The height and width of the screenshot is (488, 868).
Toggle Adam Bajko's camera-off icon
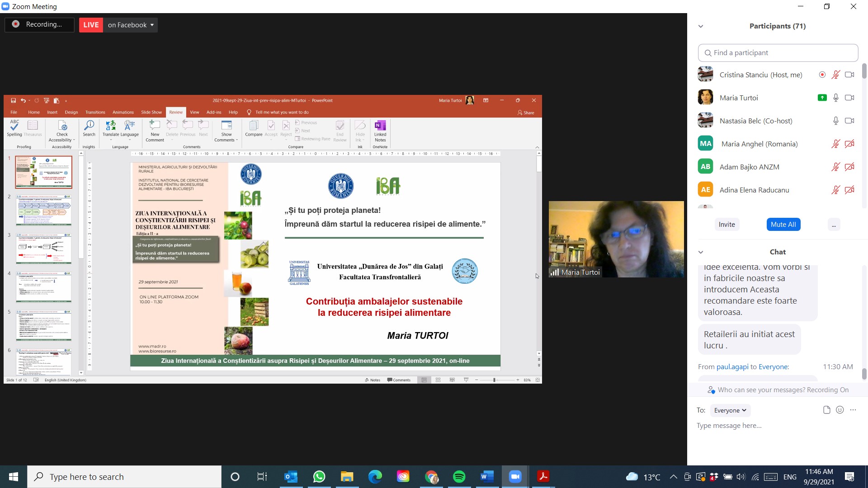coord(849,167)
